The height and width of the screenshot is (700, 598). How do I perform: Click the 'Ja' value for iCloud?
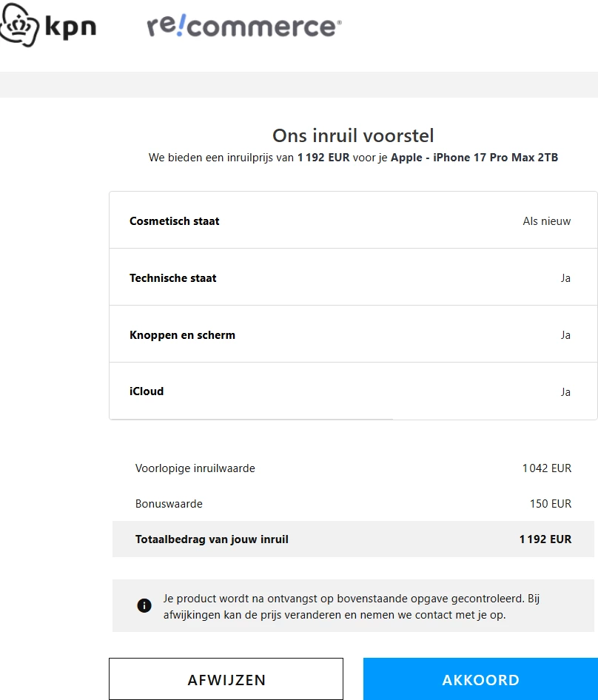(565, 391)
